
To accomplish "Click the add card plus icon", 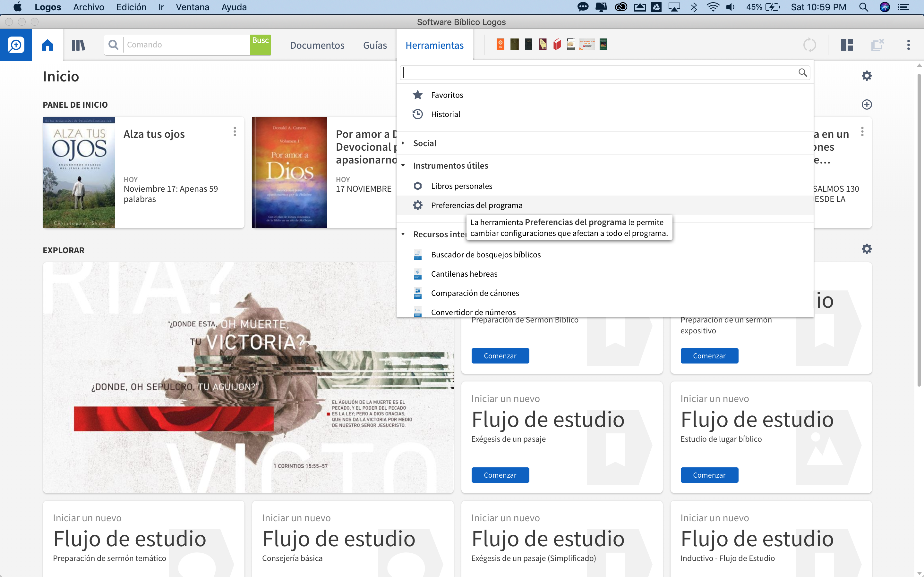I will [866, 105].
